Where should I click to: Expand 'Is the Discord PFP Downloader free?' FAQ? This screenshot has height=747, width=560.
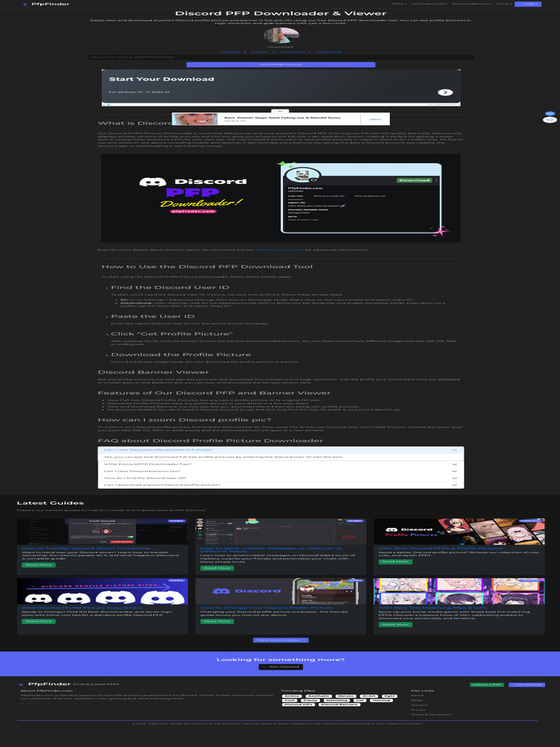click(281, 464)
